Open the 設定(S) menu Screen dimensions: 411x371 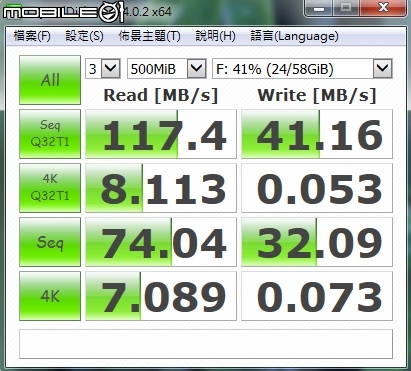point(84,36)
